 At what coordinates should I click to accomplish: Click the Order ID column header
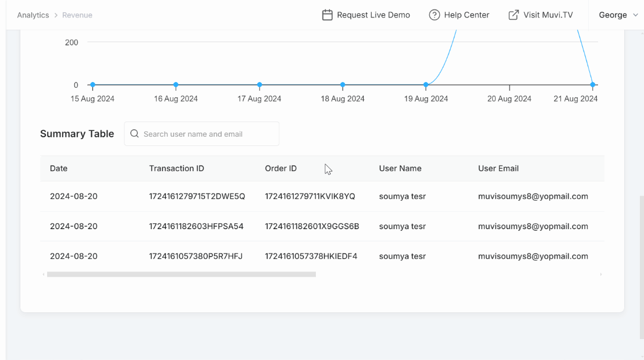[x=280, y=168]
